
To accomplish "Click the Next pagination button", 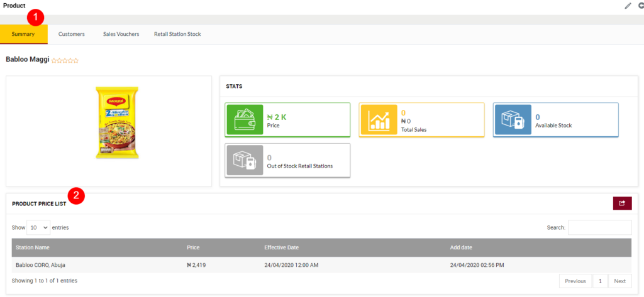I will pos(619,281).
